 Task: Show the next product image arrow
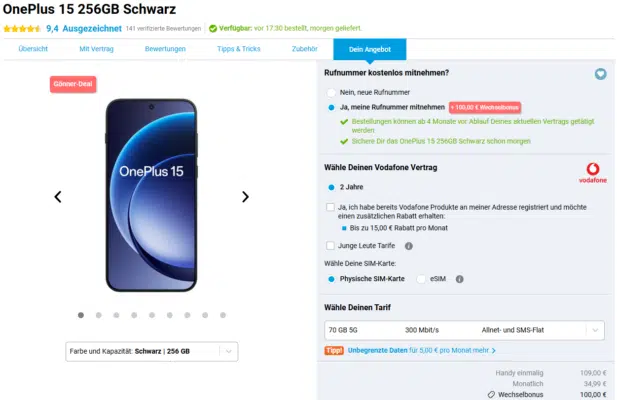[x=245, y=197]
